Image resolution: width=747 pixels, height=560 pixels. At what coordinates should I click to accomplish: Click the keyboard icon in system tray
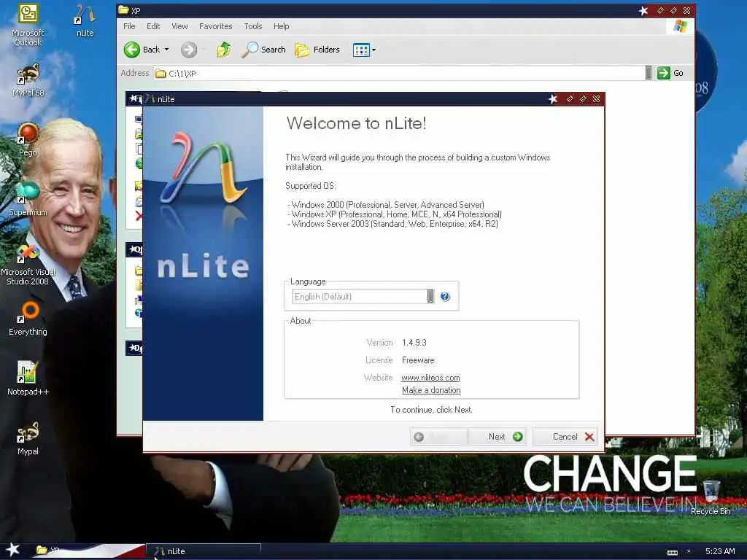(x=672, y=552)
